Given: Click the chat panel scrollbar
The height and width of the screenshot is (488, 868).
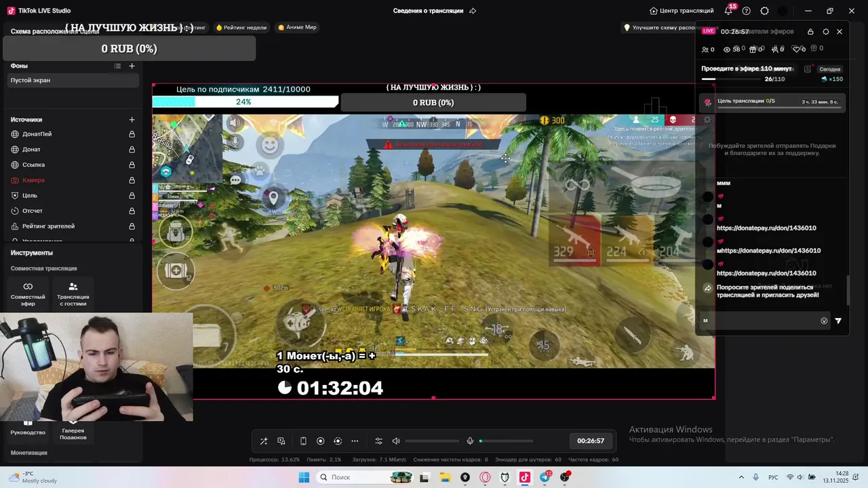Looking at the screenshot, I should (848, 291).
